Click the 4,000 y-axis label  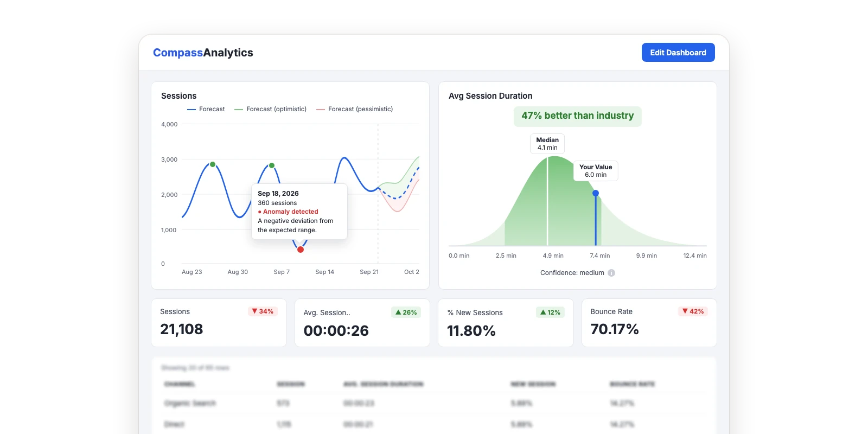(169, 124)
